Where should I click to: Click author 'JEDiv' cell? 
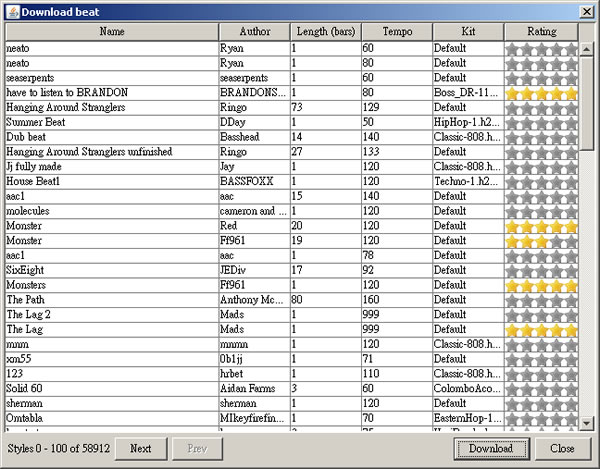tap(255, 270)
